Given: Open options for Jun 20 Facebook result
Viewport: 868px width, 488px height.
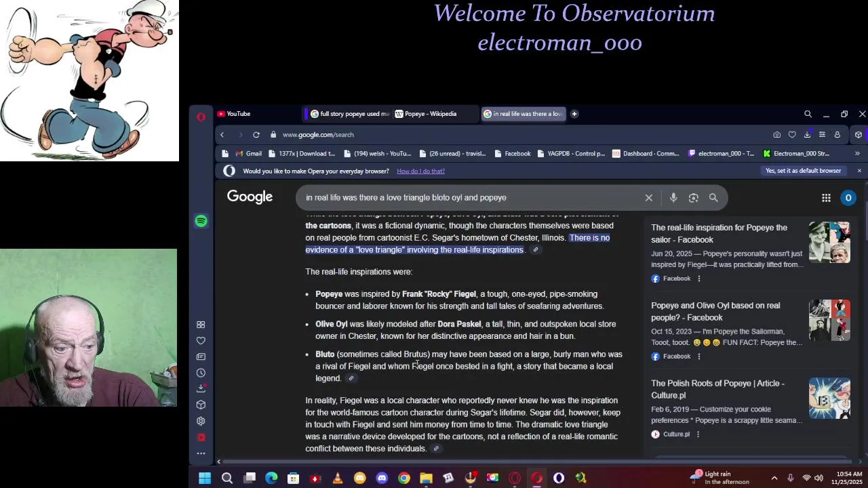Looking at the screenshot, I should pos(699,279).
